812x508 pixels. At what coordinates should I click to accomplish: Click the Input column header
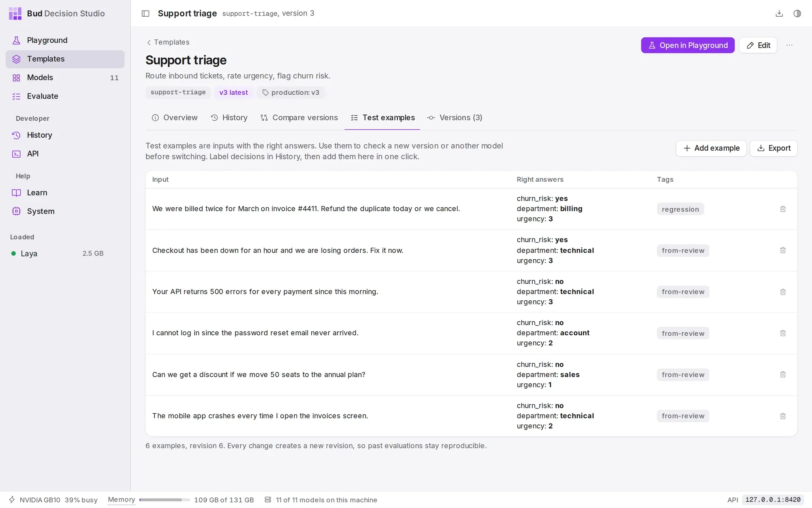pos(160,180)
